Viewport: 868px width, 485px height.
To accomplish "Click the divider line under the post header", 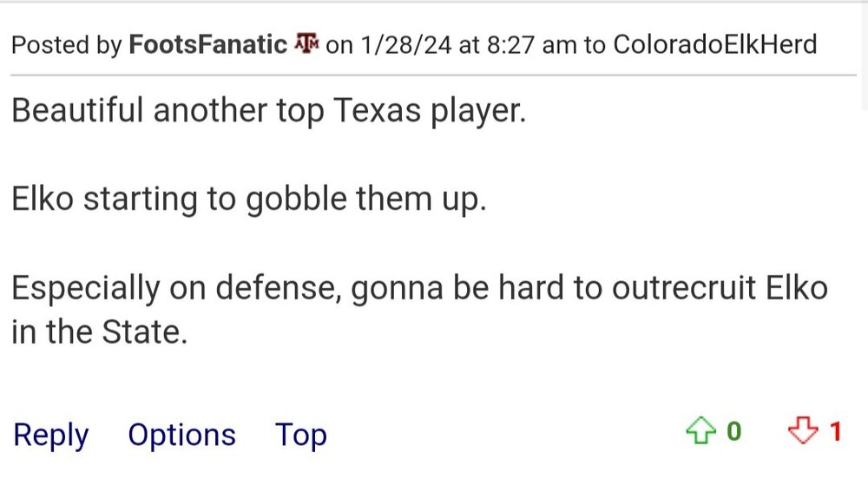I will pyautogui.click(x=434, y=75).
